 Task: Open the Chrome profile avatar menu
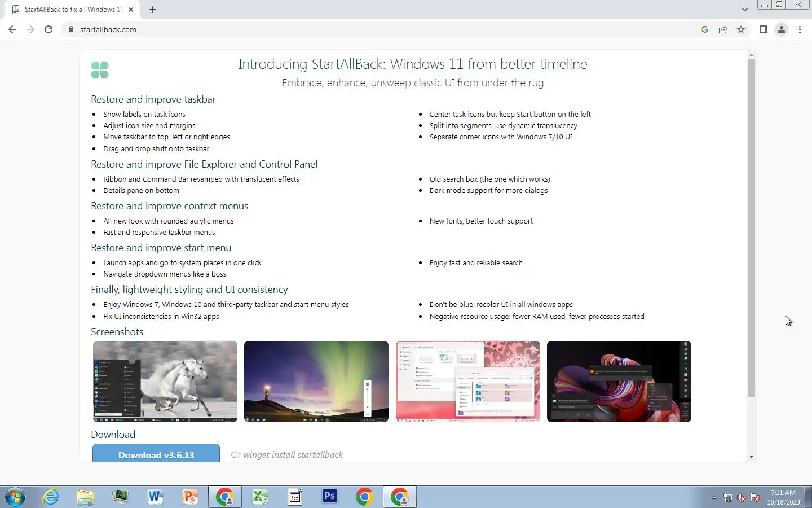point(782,29)
